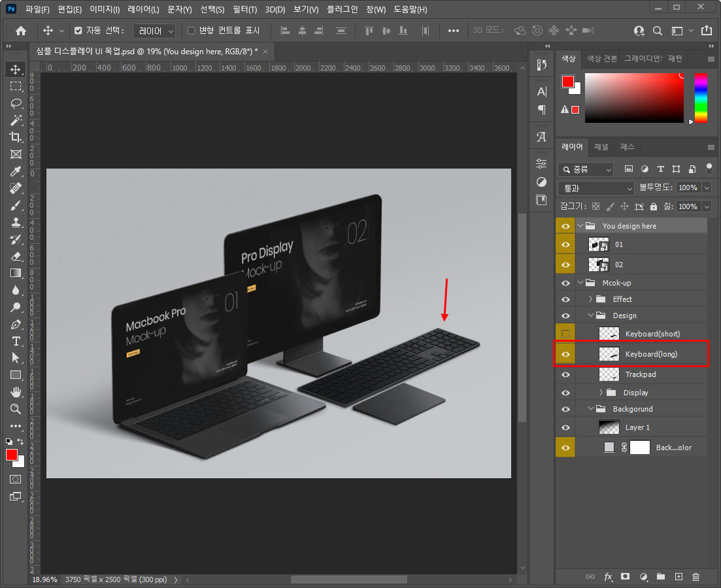Create new fill or adjustment layer

[643, 576]
